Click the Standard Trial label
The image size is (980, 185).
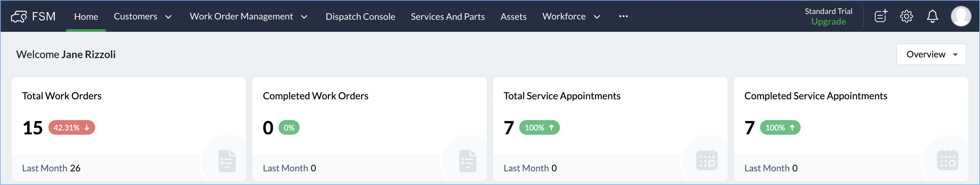point(828,11)
